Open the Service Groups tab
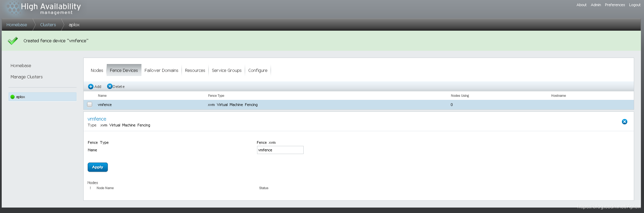644x213 pixels. click(226, 71)
